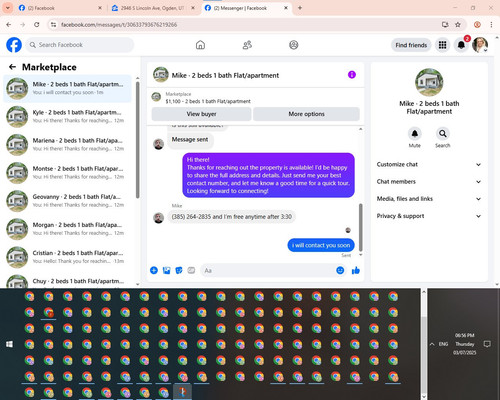Image resolution: width=500 pixels, height=400 pixels.
Task: Open Geovanny conversation in chat list
Action: 68,201
